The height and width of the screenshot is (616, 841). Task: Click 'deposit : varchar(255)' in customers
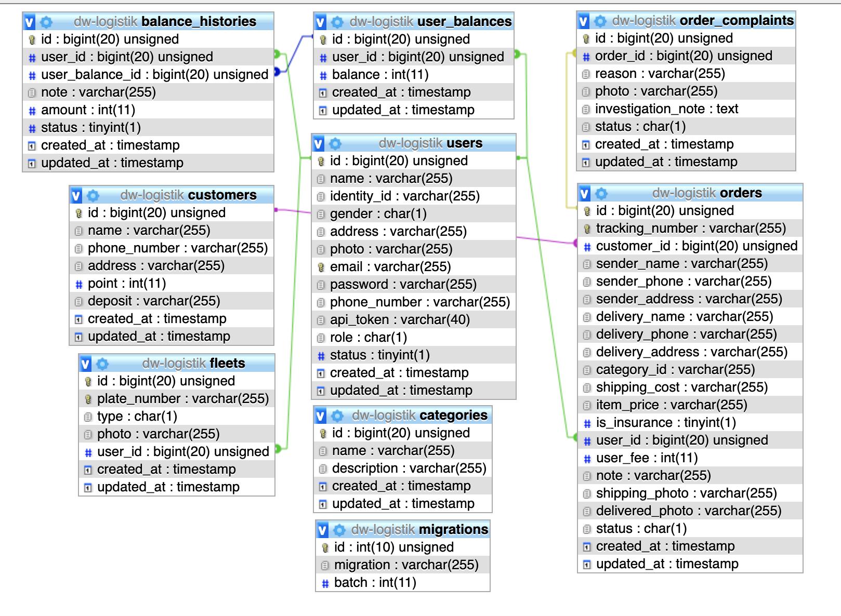coord(154,301)
